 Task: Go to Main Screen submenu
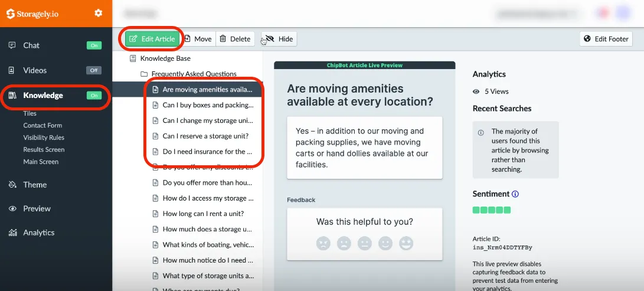pos(41,162)
